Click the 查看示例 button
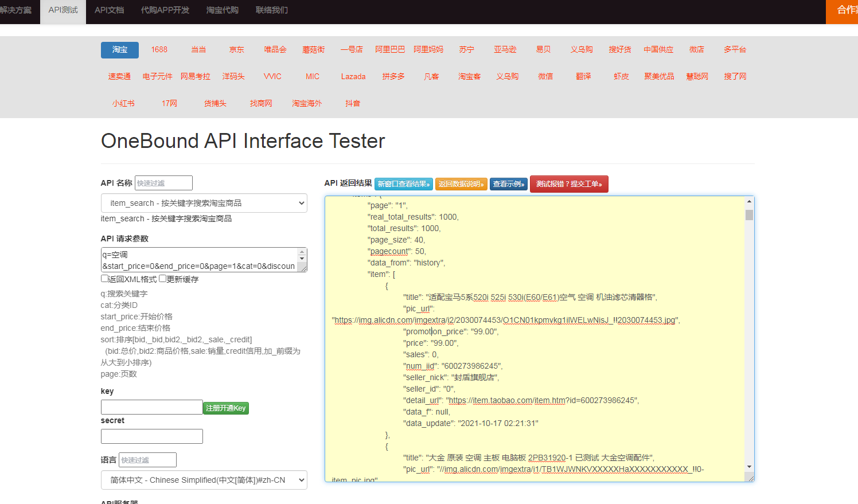The width and height of the screenshot is (858, 504). [x=509, y=184]
